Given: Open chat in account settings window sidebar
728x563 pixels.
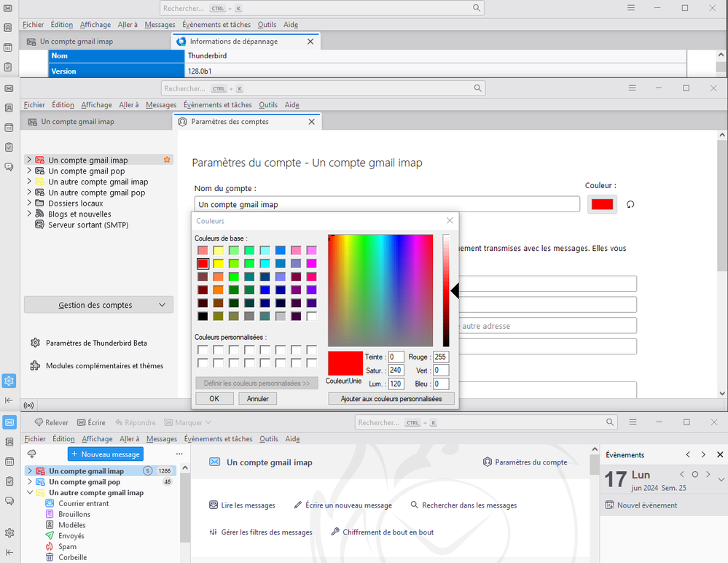Looking at the screenshot, I should point(9,167).
